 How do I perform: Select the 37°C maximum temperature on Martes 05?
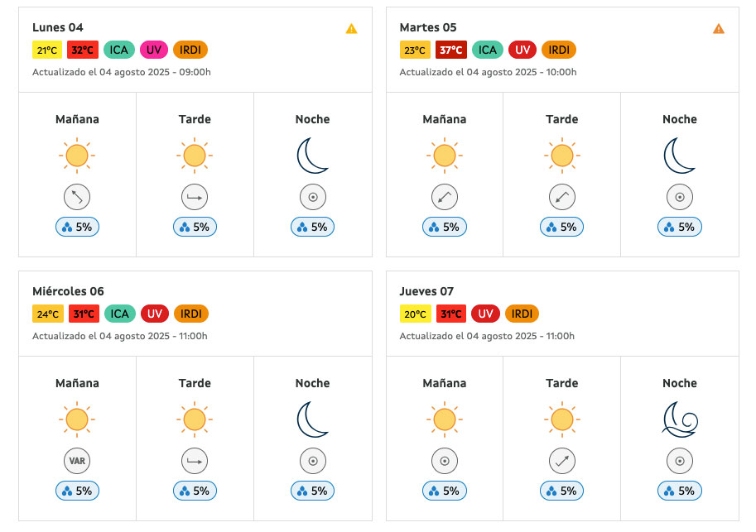click(450, 50)
